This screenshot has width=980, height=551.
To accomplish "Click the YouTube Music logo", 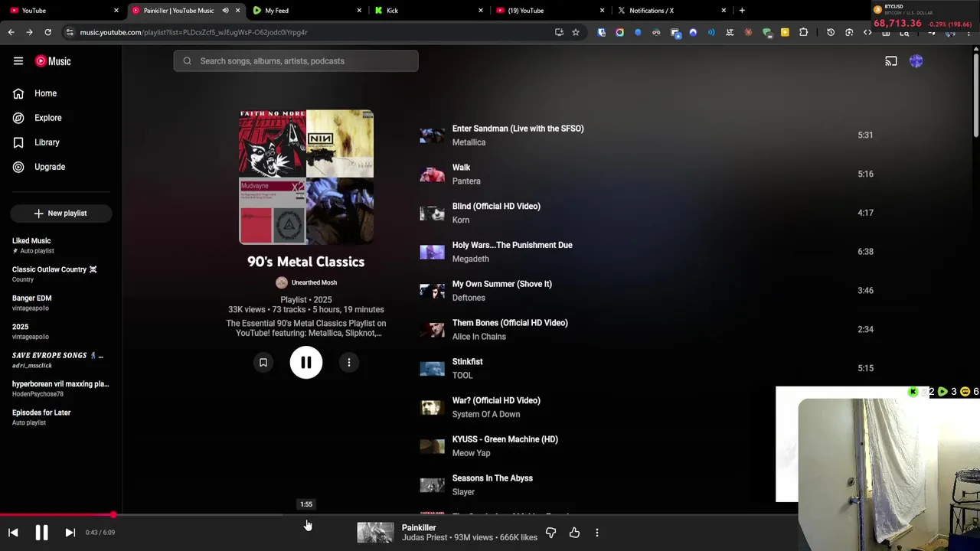I will (x=53, y=61).
